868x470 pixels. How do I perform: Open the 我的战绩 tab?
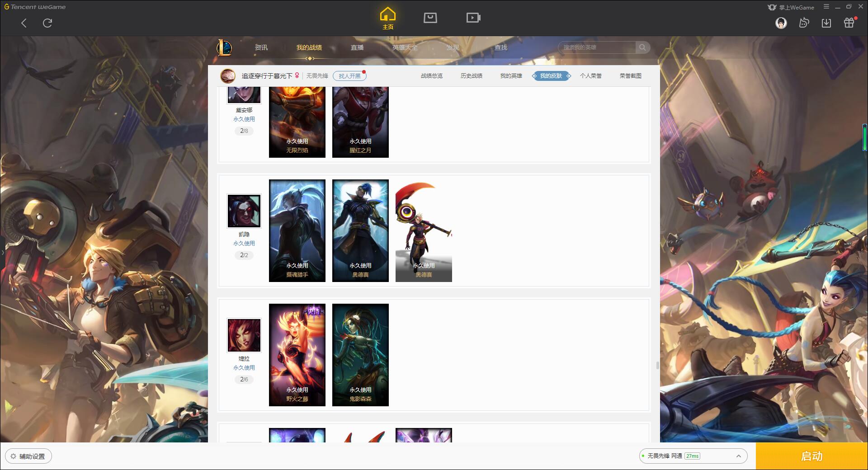309,47
